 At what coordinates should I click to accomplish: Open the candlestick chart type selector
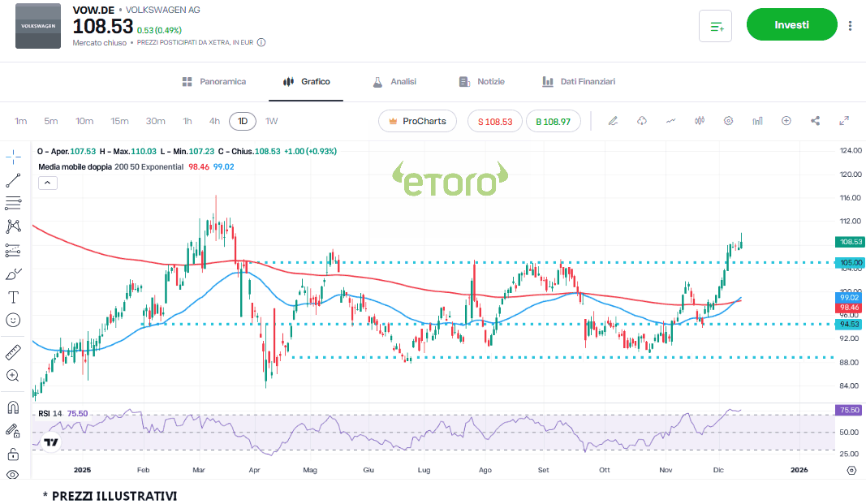click(700, 121)
